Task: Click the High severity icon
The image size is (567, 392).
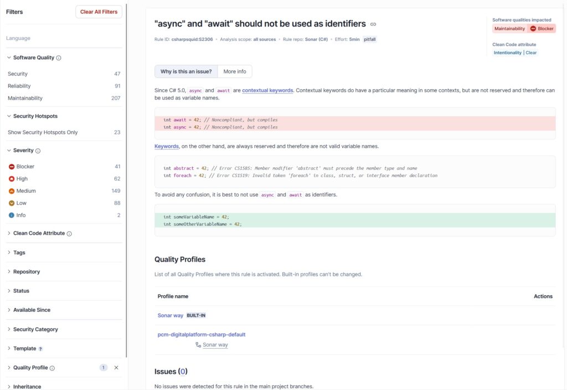Action: pos(12,178)
